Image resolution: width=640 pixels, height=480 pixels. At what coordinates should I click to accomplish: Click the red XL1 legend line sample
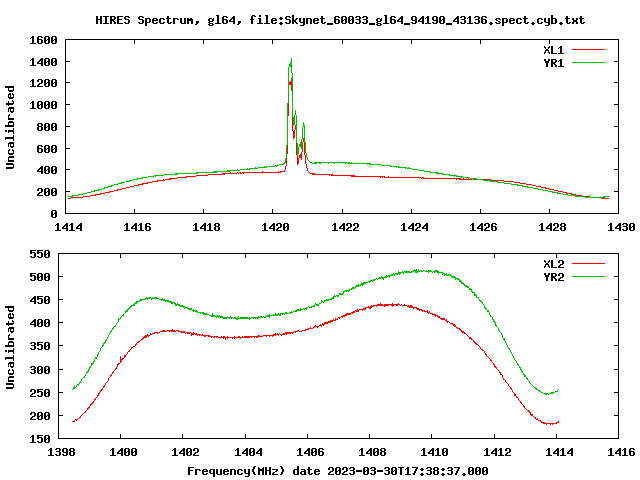coord(588,50)
